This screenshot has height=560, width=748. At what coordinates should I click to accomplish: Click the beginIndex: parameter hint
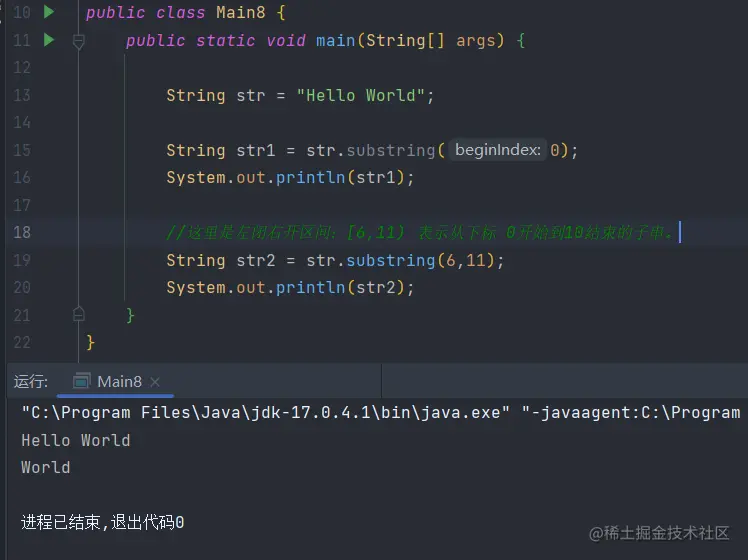[498, 150]
